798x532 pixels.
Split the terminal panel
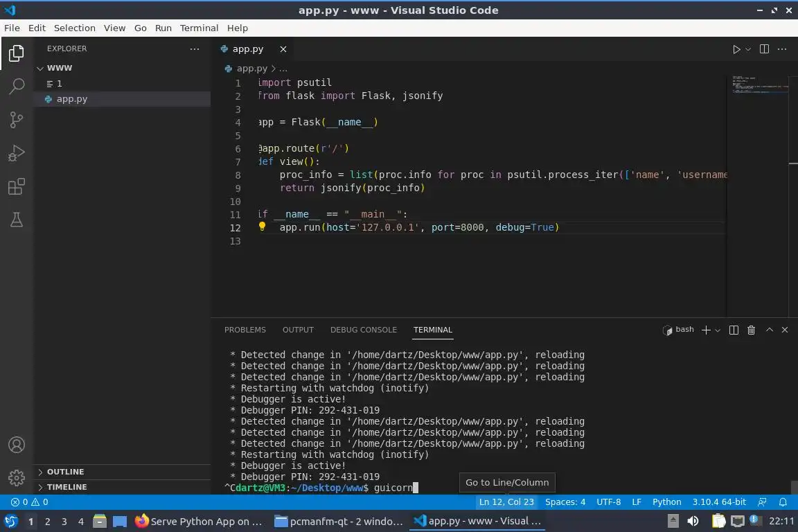[734, 330]
